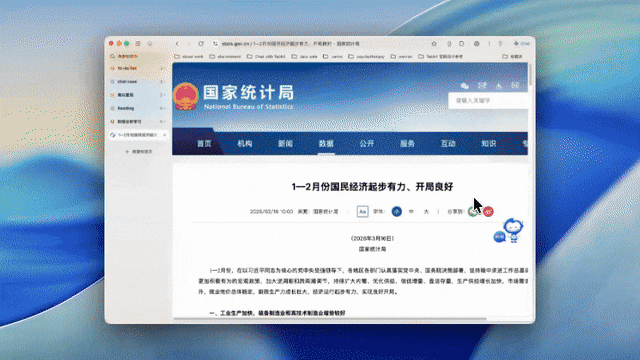Open the rightmost bookmark folder in bar

coord(512,56)
